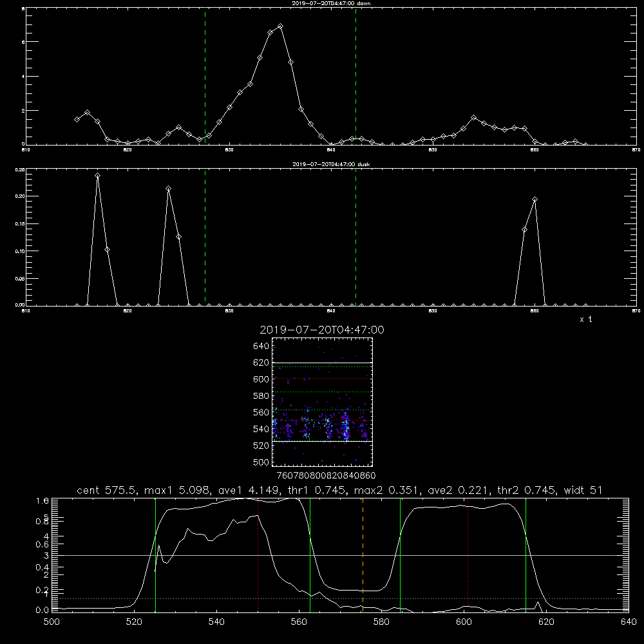644x644 pixels.
Task: Click the '0.10' y-axis label of dusk plot
Action: [20, 251]
